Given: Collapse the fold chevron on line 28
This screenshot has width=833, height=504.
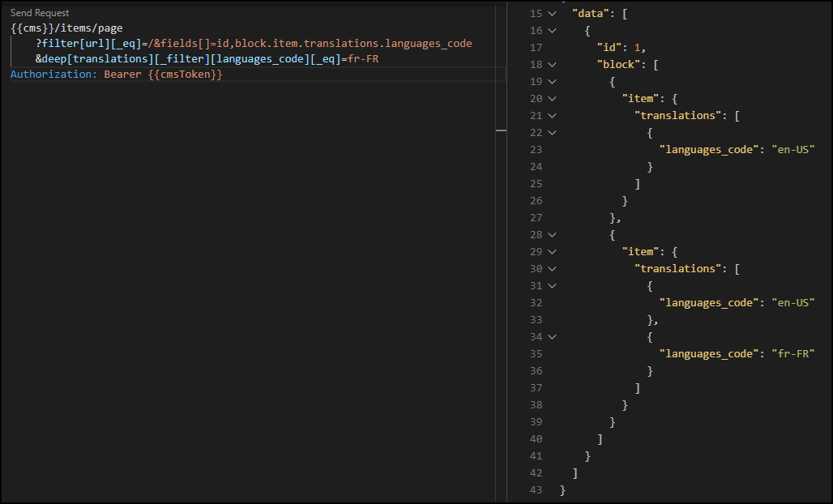Looking at the screenshot, I should (x=552, y=235).
